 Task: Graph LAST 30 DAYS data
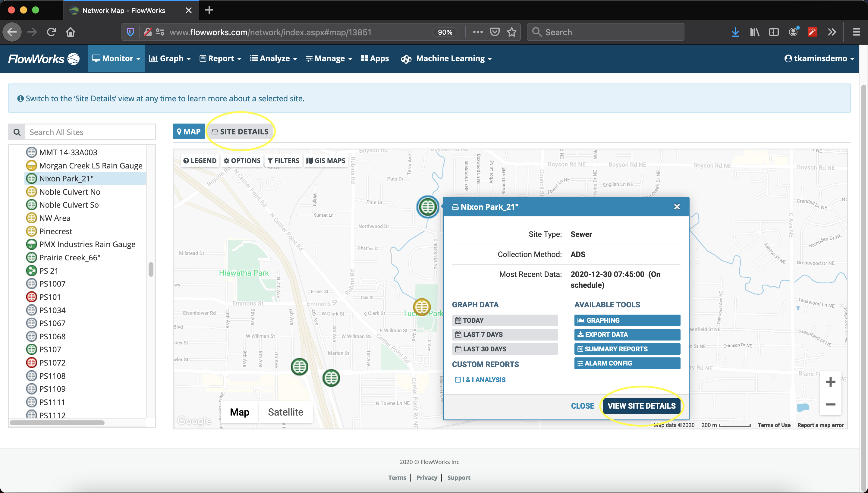pos(505,349)
